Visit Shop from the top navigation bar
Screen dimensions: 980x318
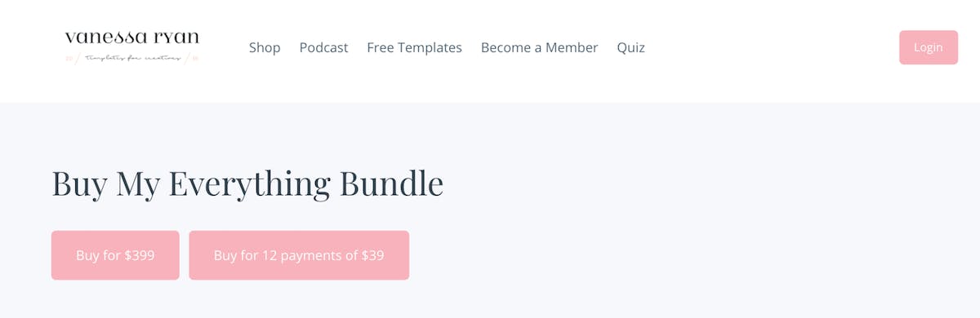(265, 47)
